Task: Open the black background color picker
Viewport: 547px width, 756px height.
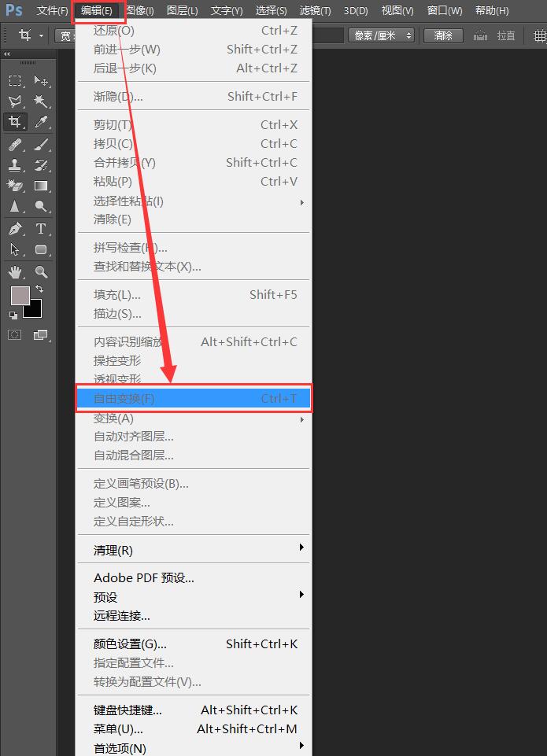Action: [x=35, y=311]
